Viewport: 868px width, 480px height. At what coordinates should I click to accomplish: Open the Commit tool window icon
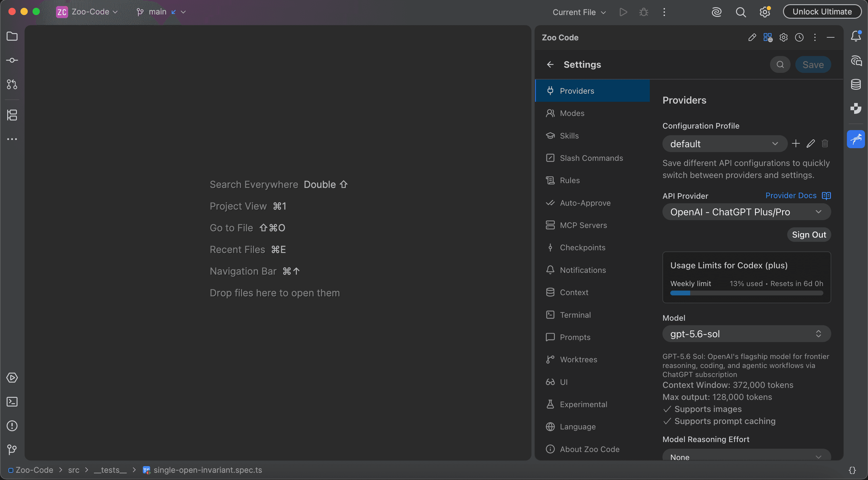(12, 60)
